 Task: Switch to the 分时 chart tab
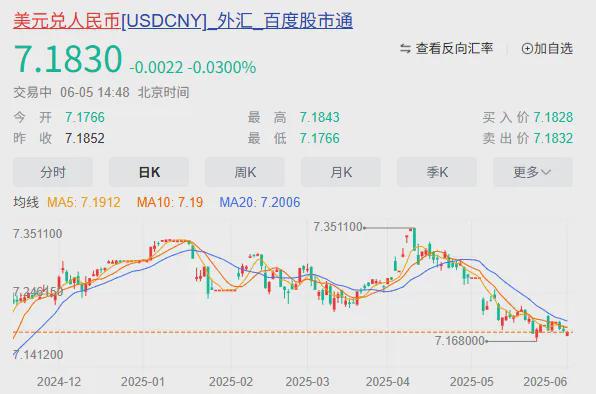click(53, 172)
